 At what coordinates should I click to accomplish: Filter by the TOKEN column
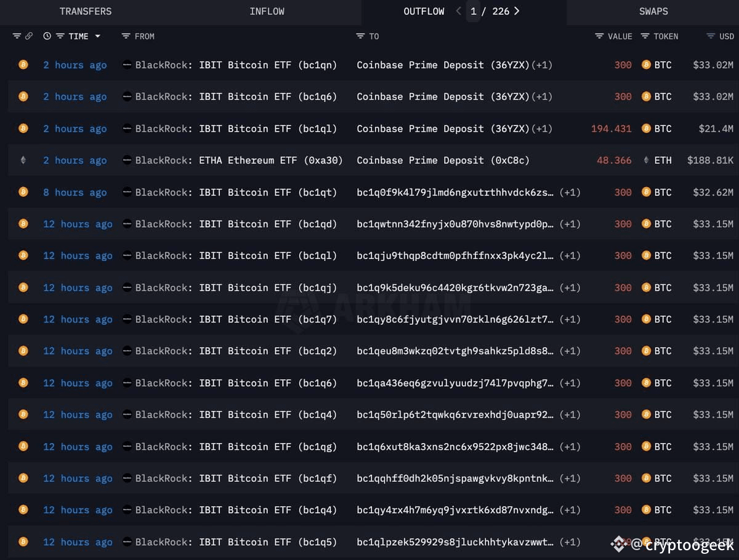point(645,36)
